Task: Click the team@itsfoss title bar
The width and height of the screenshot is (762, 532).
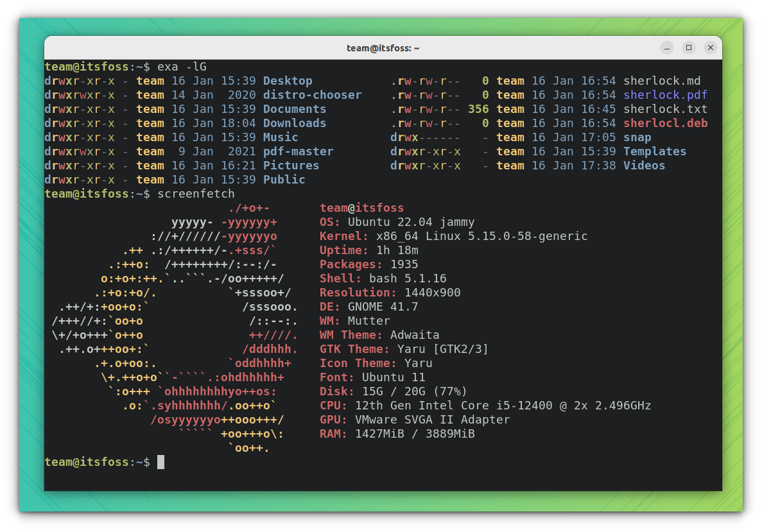Action: pos(383,47)
